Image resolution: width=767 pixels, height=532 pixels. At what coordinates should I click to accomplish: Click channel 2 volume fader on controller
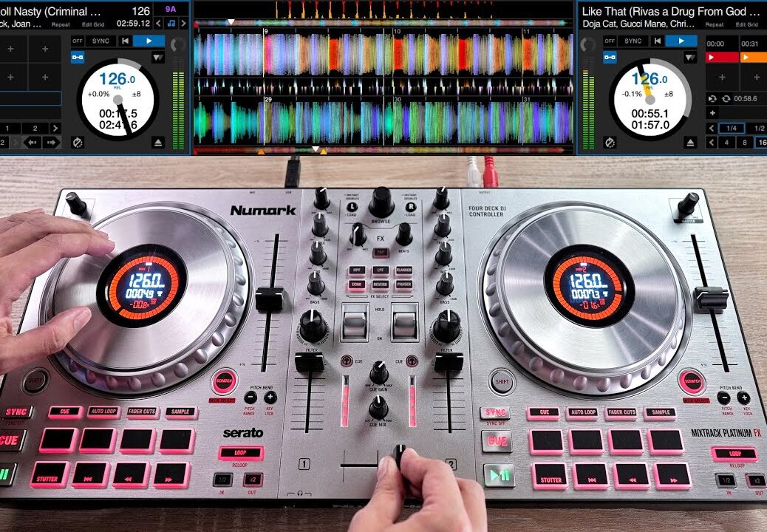tap(449, 362)
